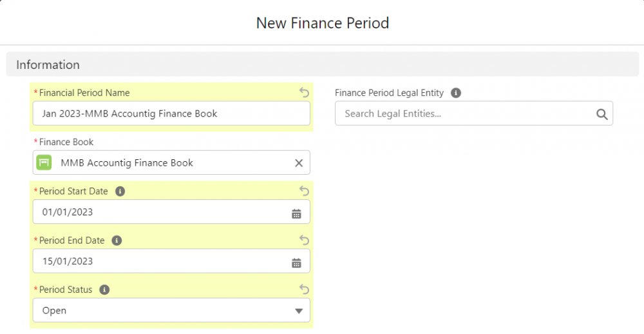644x334 pixels.
Task: Clear the MMB Accountig Finance Book selection
Action: pos(299,163)
